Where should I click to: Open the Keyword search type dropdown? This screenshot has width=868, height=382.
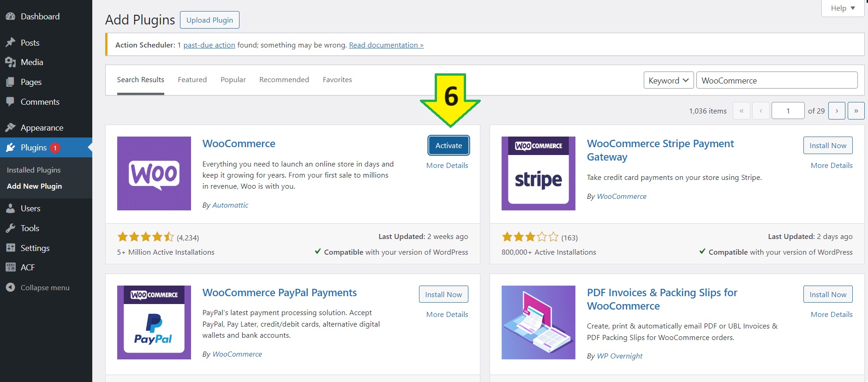click(669, 80)
